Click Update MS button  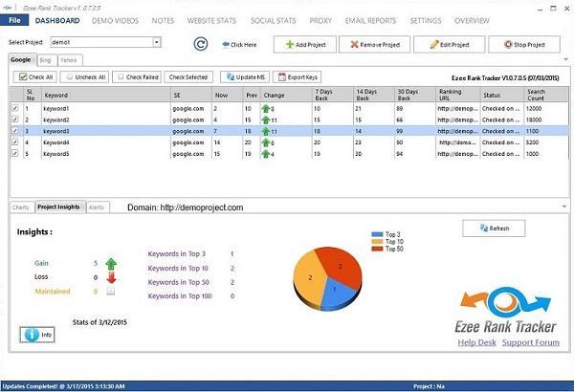tap(245, 76)
